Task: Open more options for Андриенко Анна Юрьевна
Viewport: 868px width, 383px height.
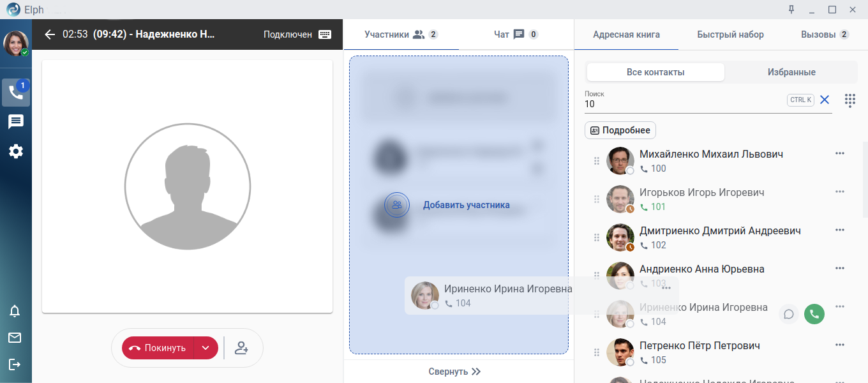Action: (840, 268)
